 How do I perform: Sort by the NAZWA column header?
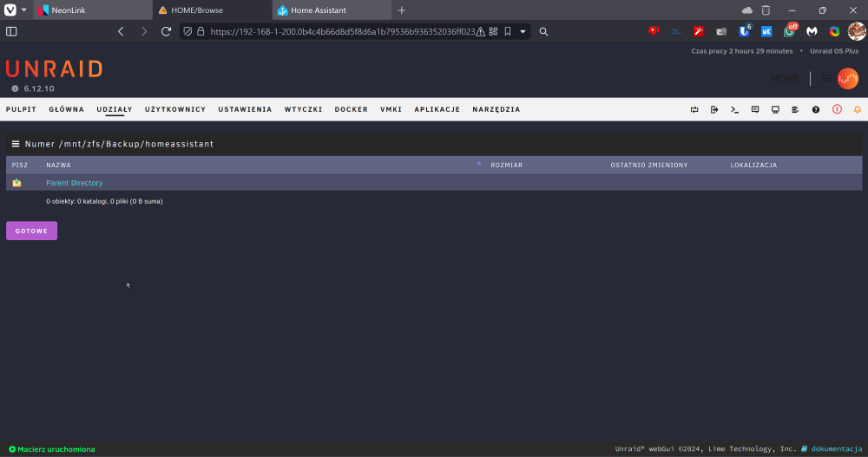[59, 165]
